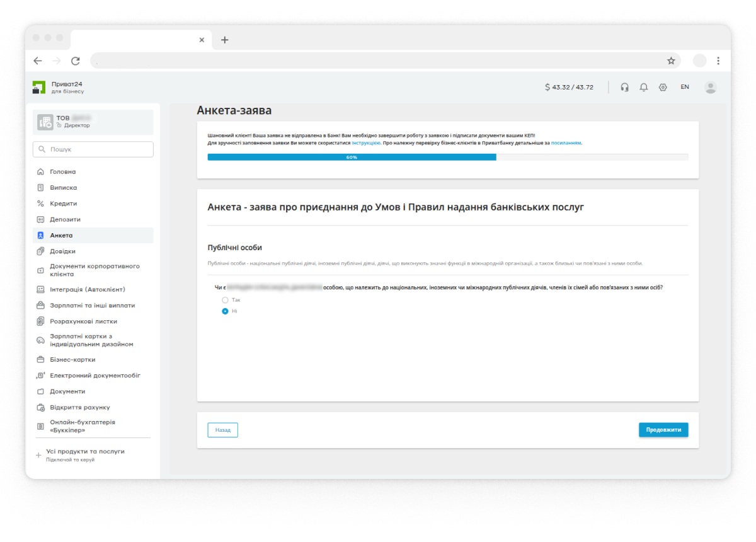Click the headset support icon

click(x=624, y=88)
